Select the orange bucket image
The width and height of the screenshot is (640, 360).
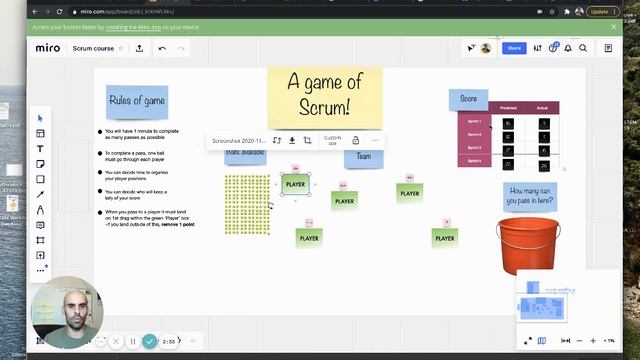pyautogui.click(x=528, y=246)
